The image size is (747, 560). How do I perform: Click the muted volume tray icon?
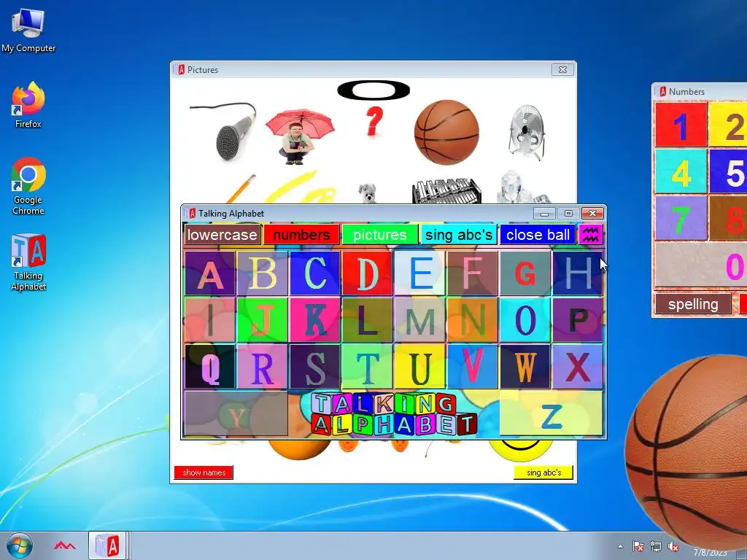point(673,547)
